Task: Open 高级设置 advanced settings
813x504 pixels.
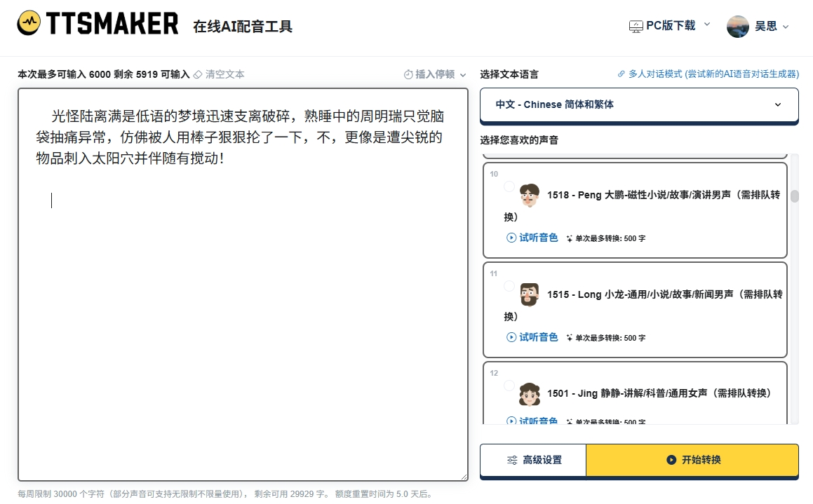Action: tap(533, 460)
